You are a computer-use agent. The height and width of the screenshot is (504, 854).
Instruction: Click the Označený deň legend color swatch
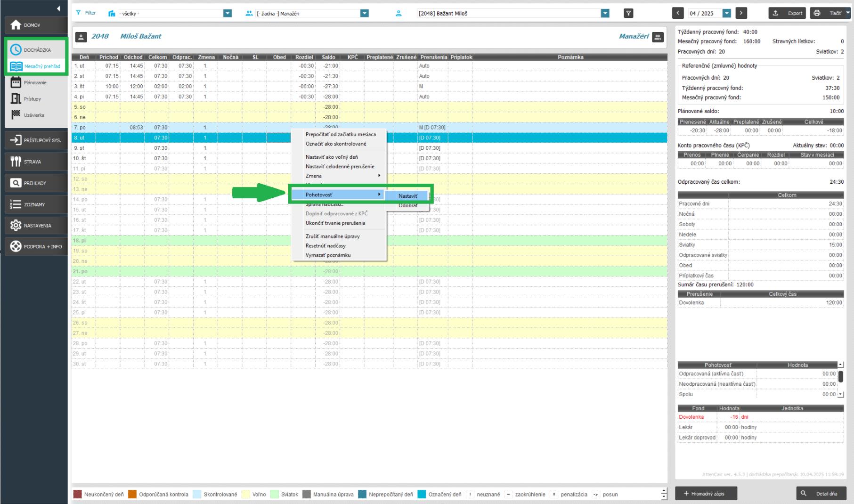point(422,494)
